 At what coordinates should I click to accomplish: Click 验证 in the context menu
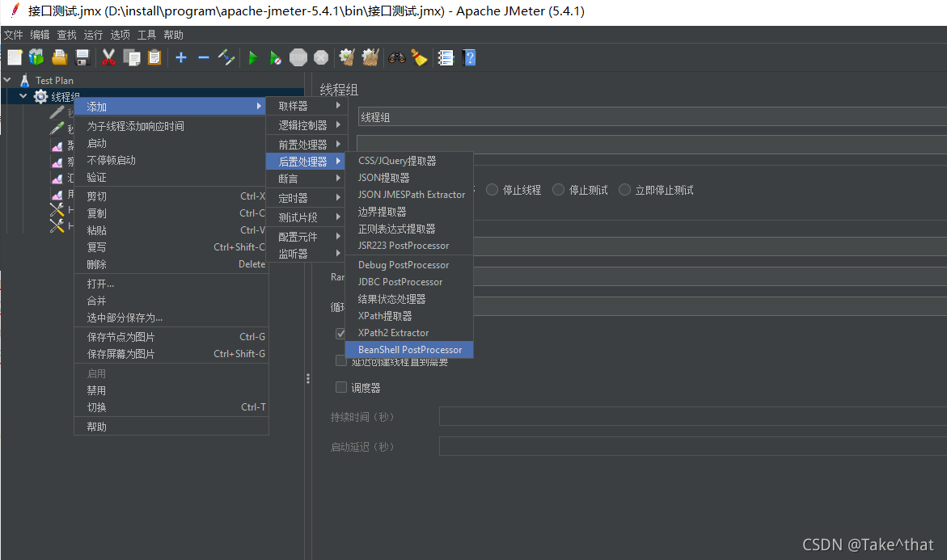point(171,178)
